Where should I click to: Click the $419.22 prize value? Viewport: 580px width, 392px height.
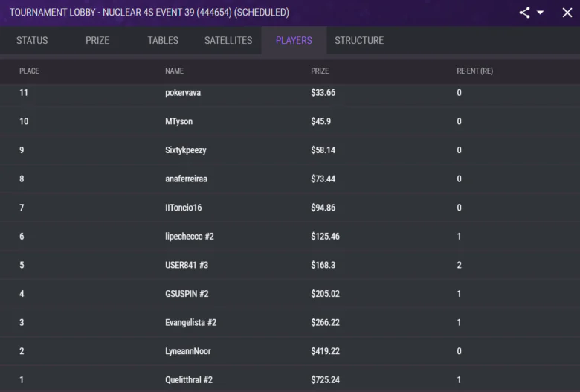point(325,351)
